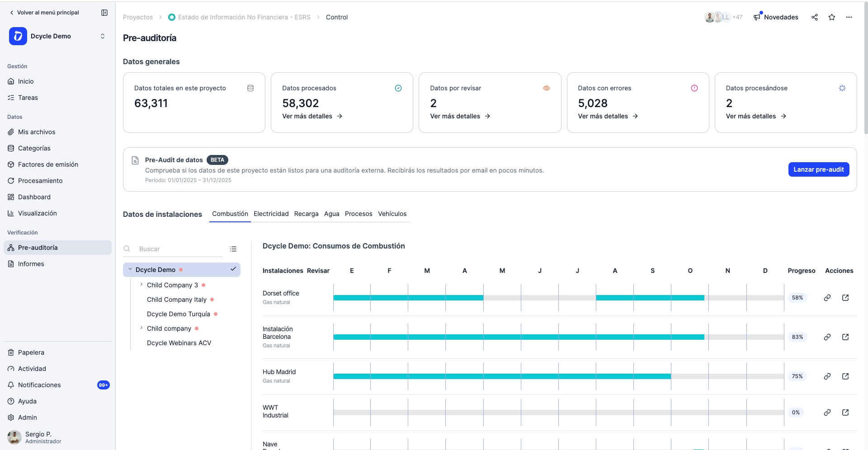
Task: Switch to the Agua tab
Action: pos(332,214)
